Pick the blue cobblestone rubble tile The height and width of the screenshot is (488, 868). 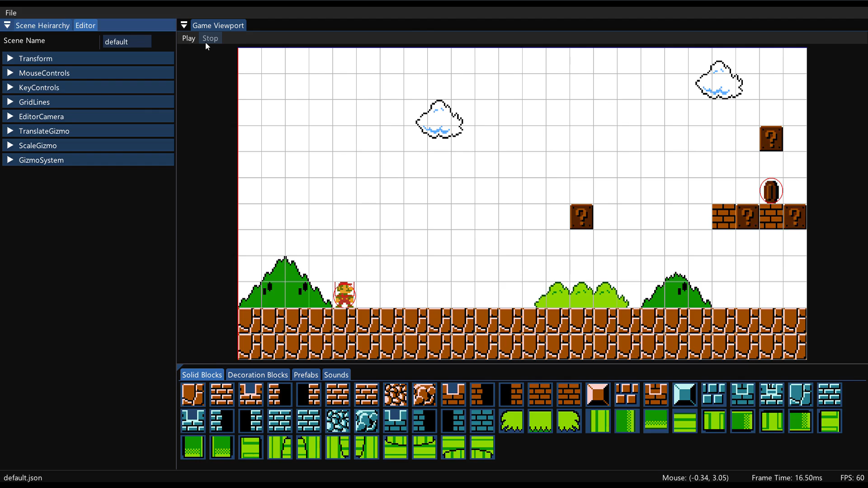(337, 421)
